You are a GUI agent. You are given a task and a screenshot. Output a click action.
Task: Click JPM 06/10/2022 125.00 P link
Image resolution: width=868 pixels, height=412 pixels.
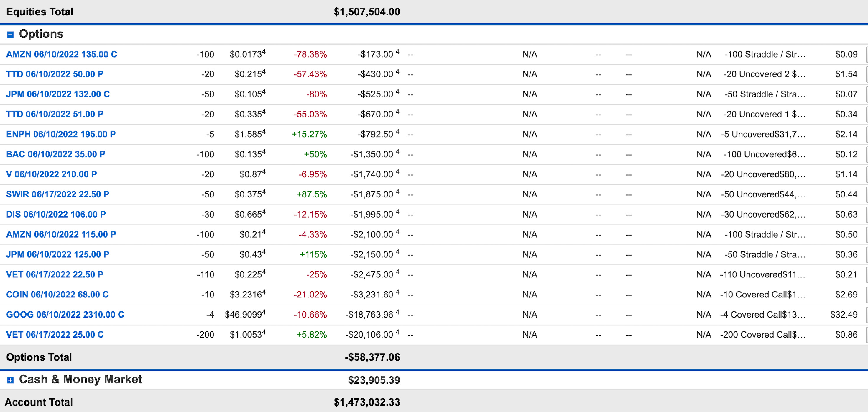pyautogui.click(x=57, y=255)
